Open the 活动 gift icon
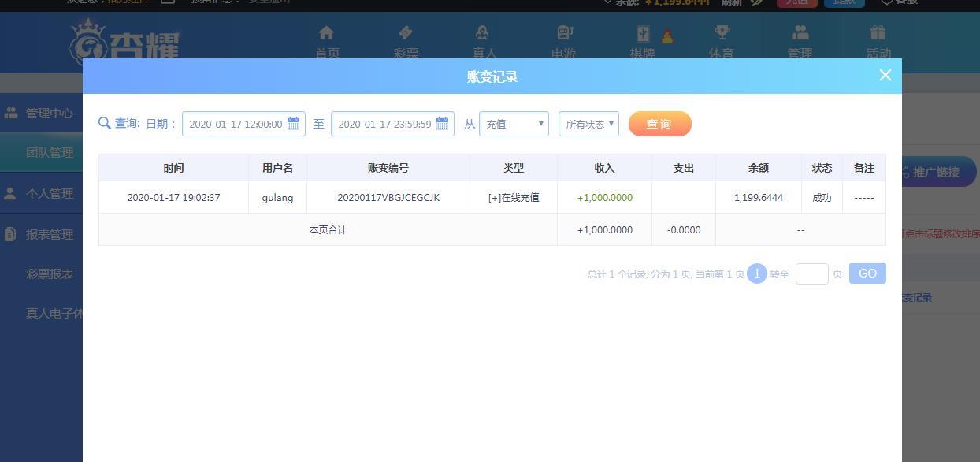This screenshot has width=980, height=462. [878, 33]
